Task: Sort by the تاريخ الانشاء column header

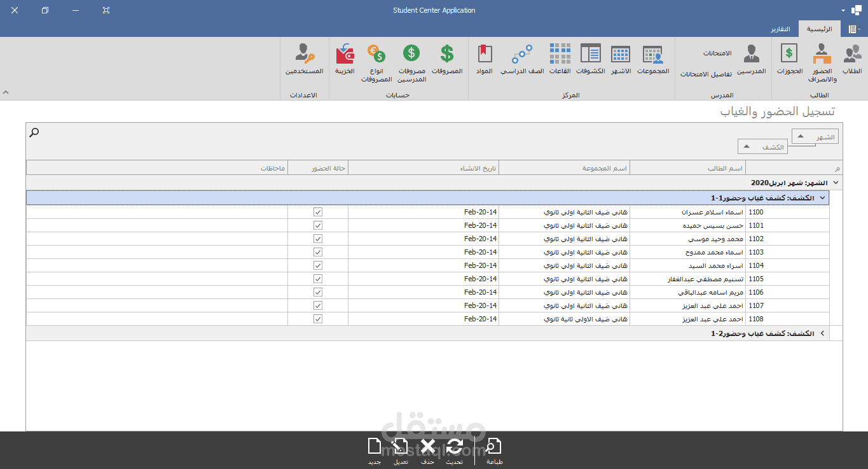Action: pyautogui.click(x=424, y=168)
